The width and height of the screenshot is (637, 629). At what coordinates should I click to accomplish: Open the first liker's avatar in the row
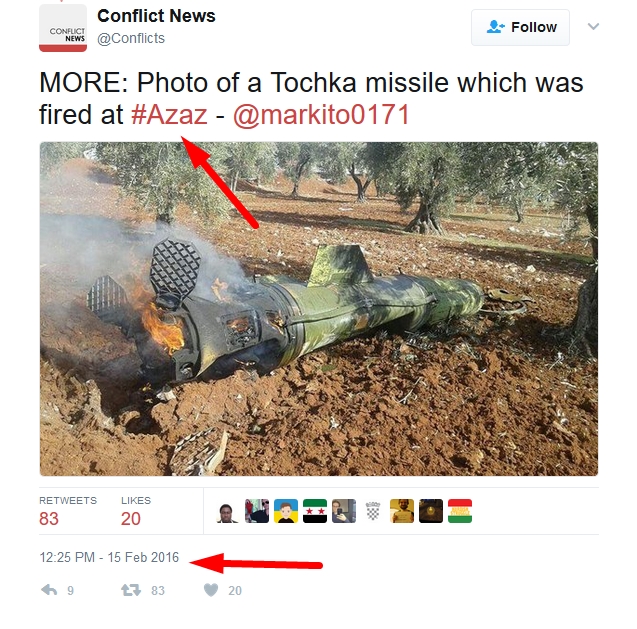point(228,512)
